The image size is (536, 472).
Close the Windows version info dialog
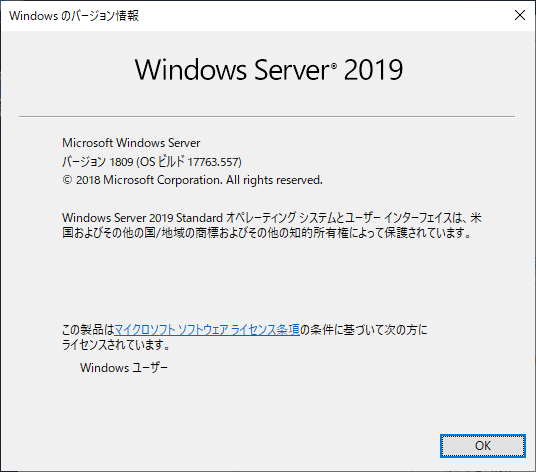pyautogui.click(x=520, y=15)
